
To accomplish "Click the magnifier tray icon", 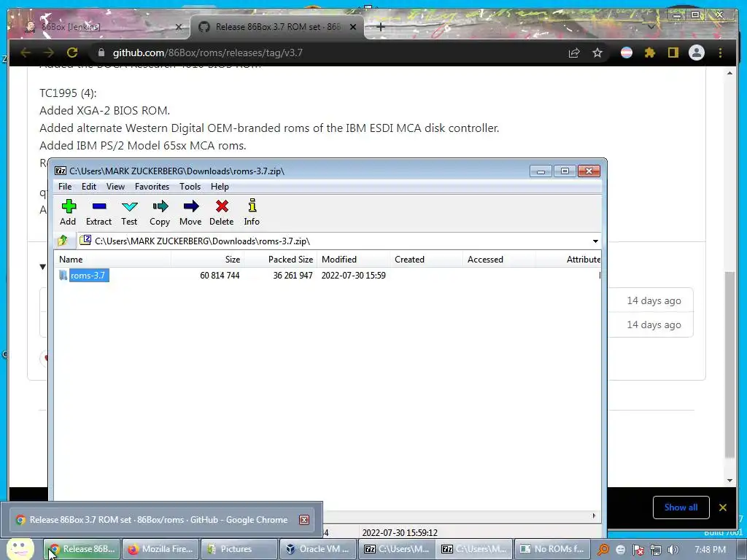I will tap(603, 550).
